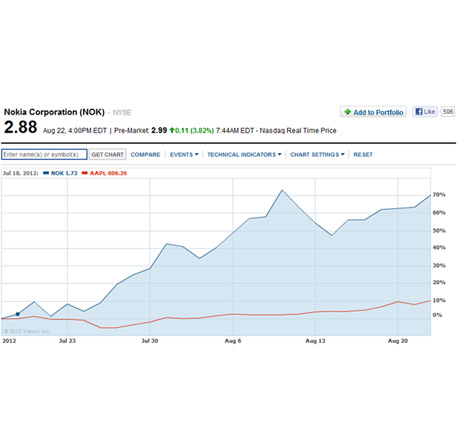
Task: Click the Pre-Market 2.99 price value
Action: coord(159,130)
